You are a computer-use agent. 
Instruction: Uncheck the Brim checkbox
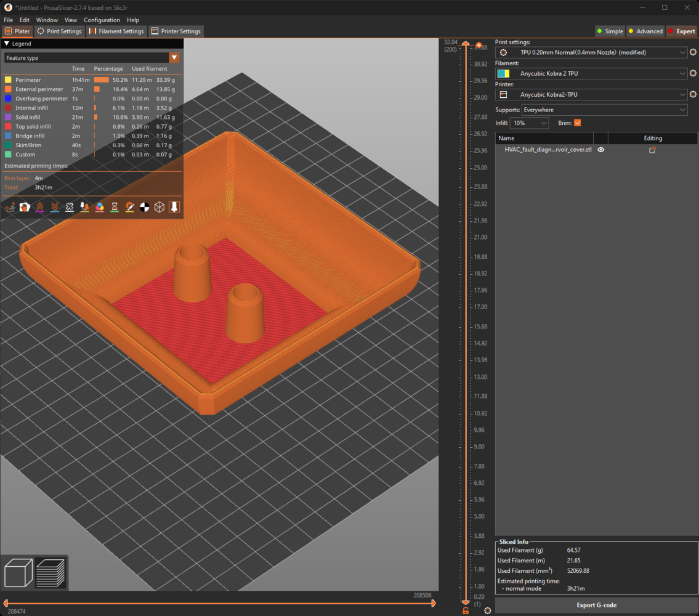[x=577, y=123]
